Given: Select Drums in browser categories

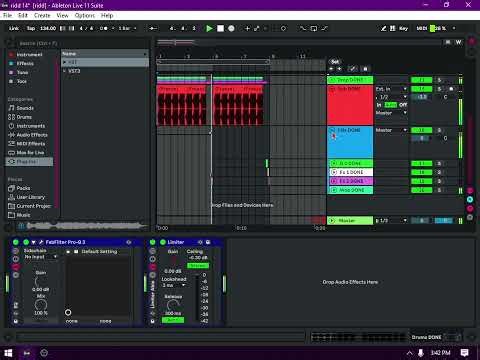Looking at the screenshot, I should [20, 117].
